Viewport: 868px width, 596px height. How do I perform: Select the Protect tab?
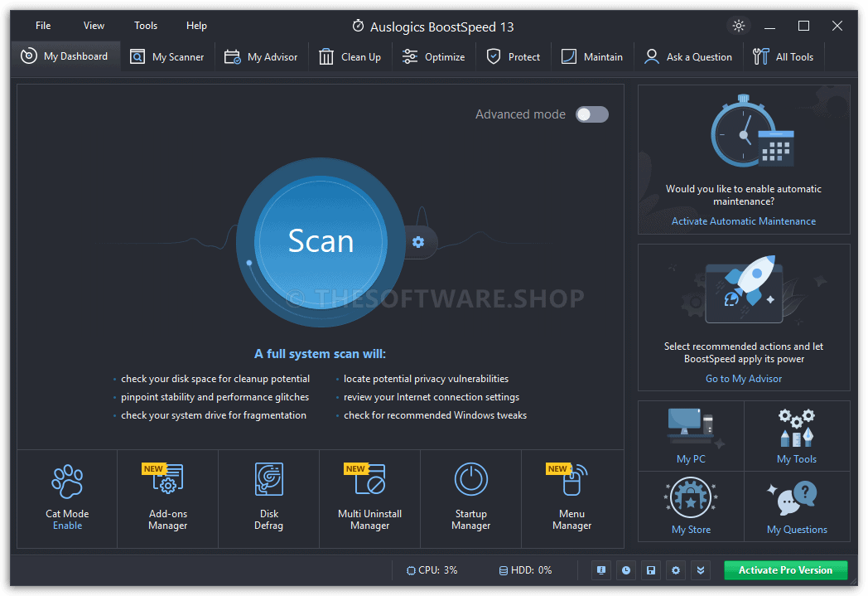tap(514, 56)
